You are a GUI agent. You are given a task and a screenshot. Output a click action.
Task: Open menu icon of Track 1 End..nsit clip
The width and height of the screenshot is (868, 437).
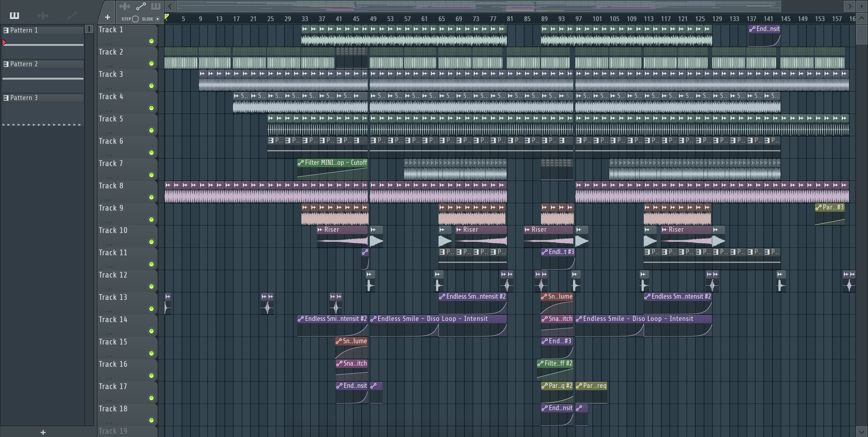(752, 29)
